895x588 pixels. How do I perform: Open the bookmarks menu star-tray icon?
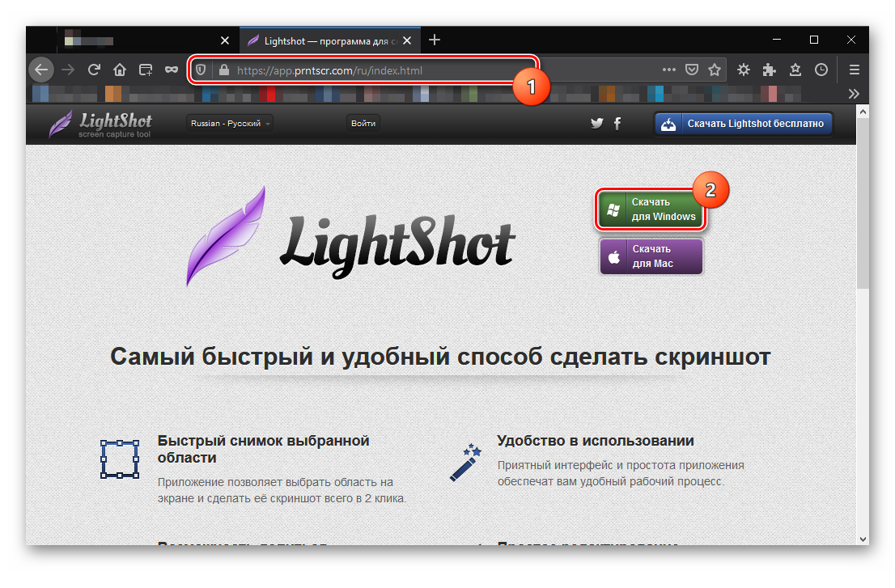click(795, 70)
